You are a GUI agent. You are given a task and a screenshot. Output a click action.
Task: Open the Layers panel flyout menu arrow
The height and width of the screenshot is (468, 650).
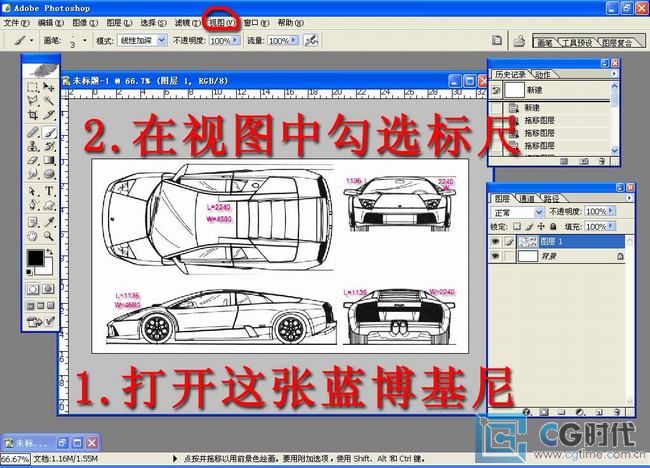pos(629,198)
